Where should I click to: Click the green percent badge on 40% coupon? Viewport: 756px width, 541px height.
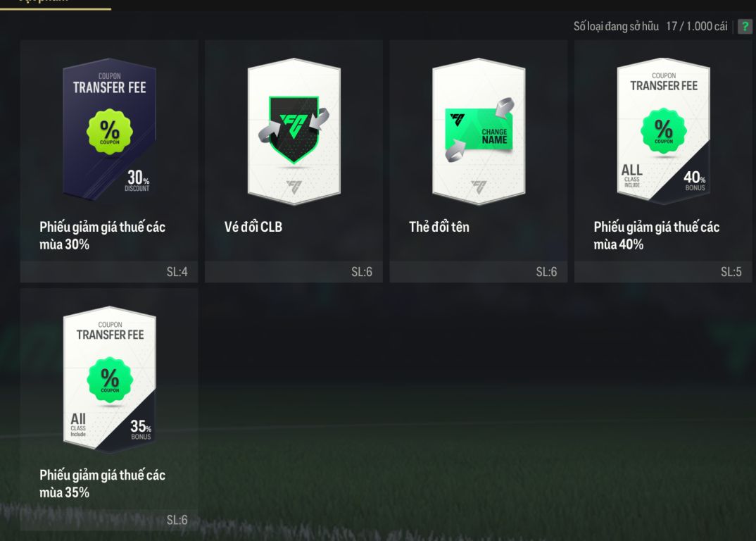(x=663, y=131)
